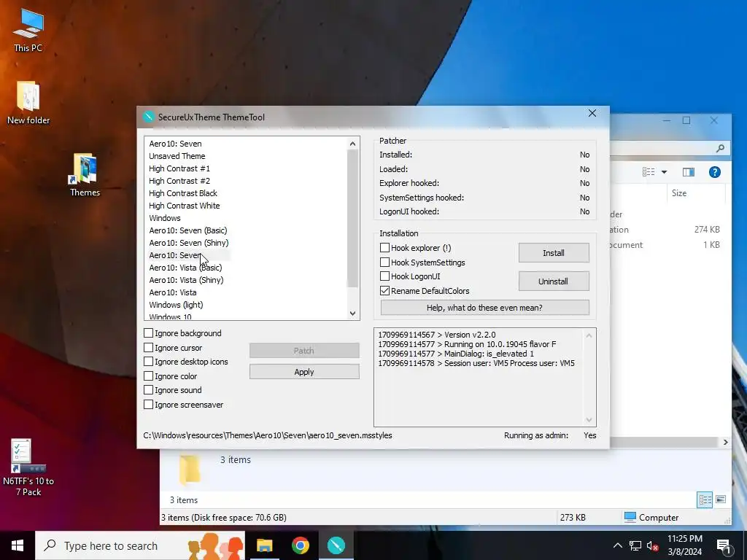
Task: Click muted volume tray icon
Action: 653,545
